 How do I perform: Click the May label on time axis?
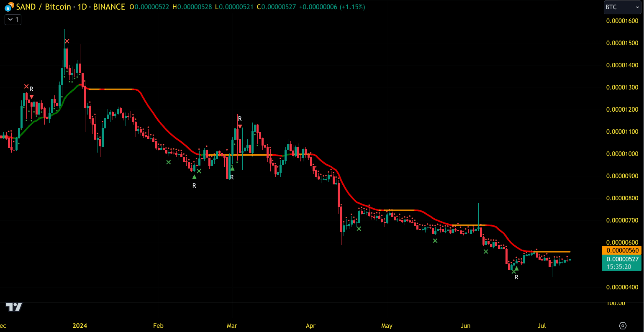click(x=387, y=326)
